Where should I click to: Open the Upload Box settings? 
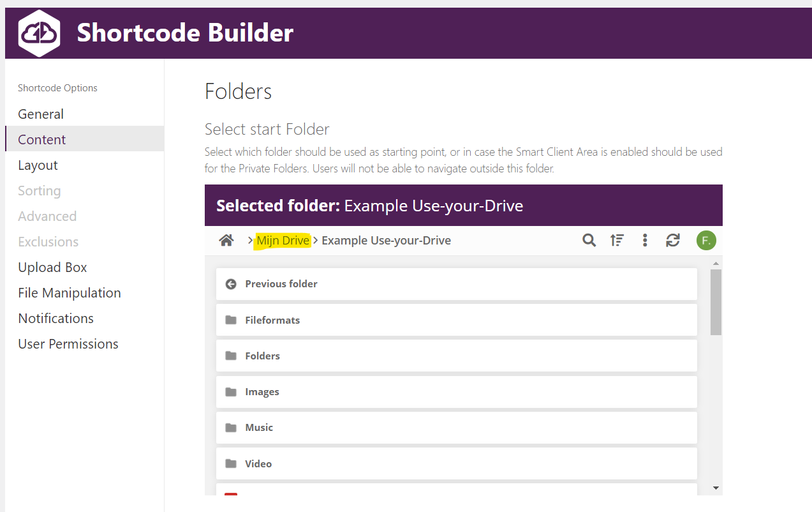pyautogui.click(x=52, y=267)
